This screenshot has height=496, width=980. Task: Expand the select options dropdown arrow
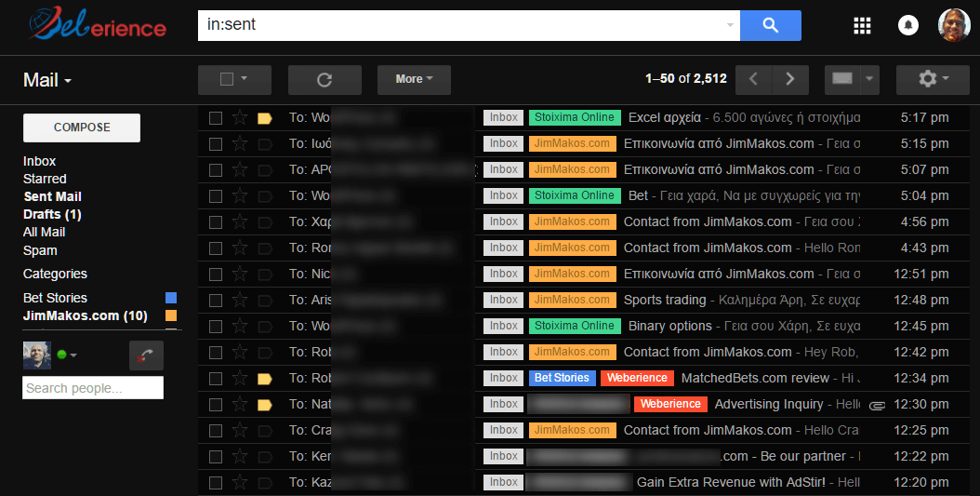[245, 79]
